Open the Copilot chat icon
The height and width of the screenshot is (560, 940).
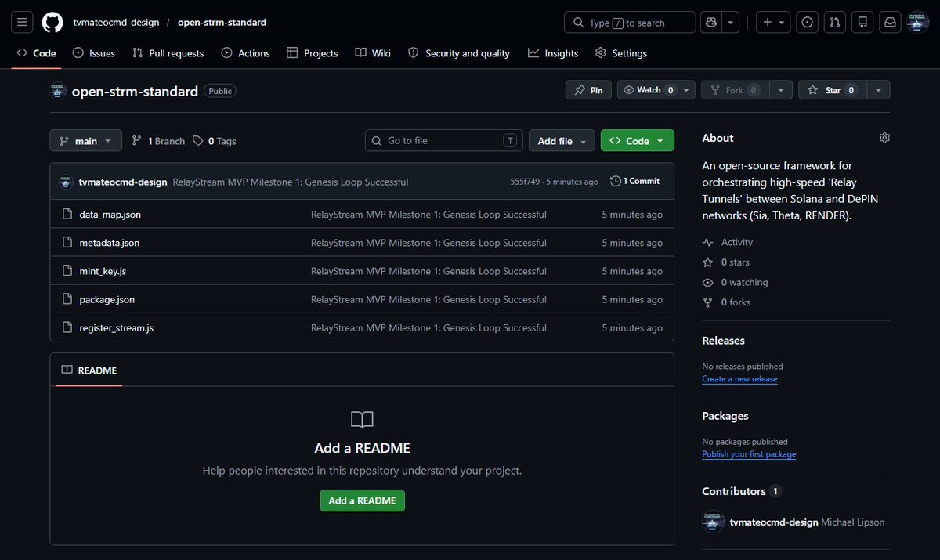tap(711, 22)
